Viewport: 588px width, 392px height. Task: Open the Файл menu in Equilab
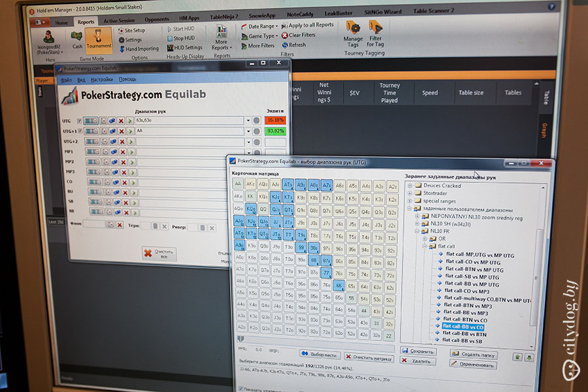(66, 80)
